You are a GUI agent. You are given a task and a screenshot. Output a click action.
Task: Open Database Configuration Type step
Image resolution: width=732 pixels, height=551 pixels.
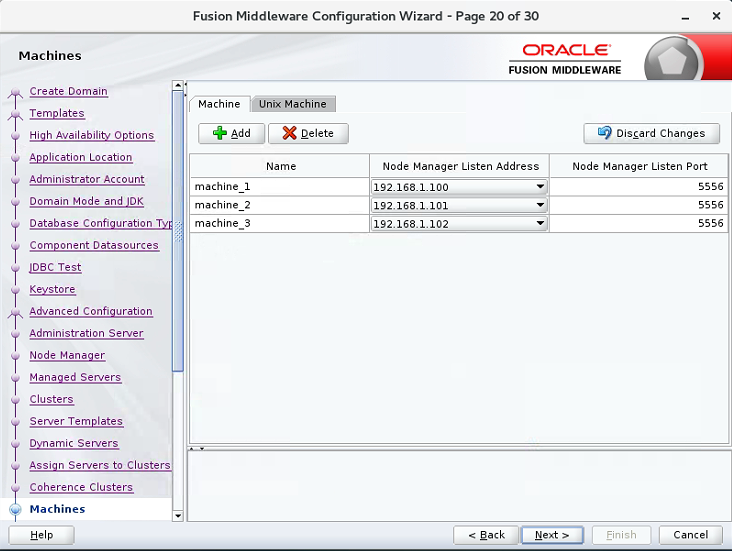pyautogui.click(x=100, y=223)
